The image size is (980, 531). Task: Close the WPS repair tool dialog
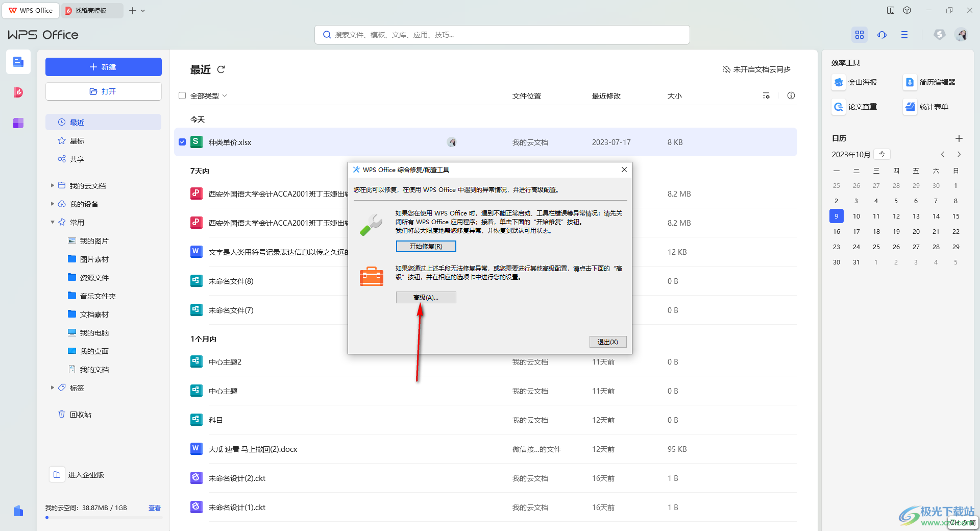pyautogui.click(x=624, y=170)
